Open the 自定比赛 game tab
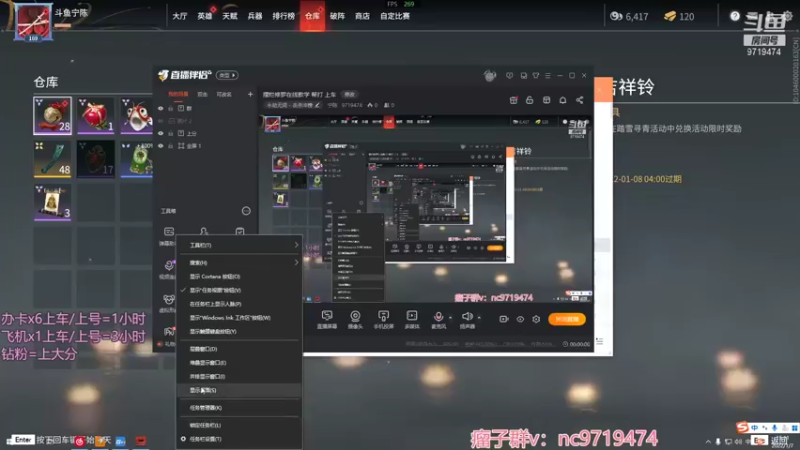The image size is (800, 450). 395,16
